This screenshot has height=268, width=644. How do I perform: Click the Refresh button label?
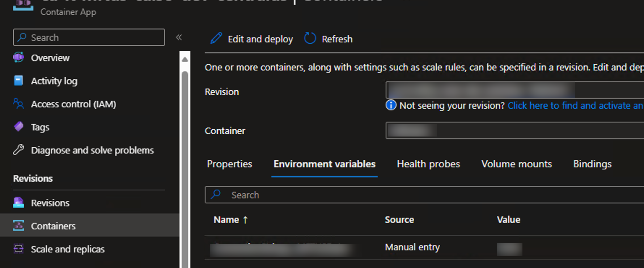point(337,39)
